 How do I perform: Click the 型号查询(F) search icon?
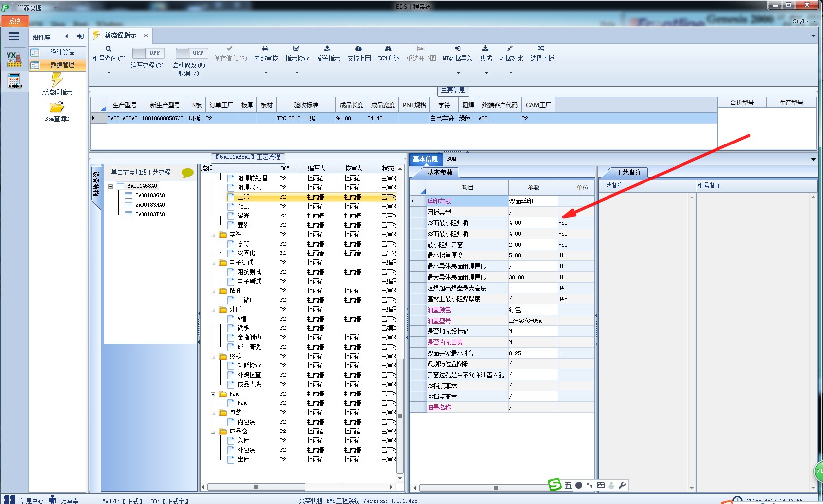tap(108, 49)
